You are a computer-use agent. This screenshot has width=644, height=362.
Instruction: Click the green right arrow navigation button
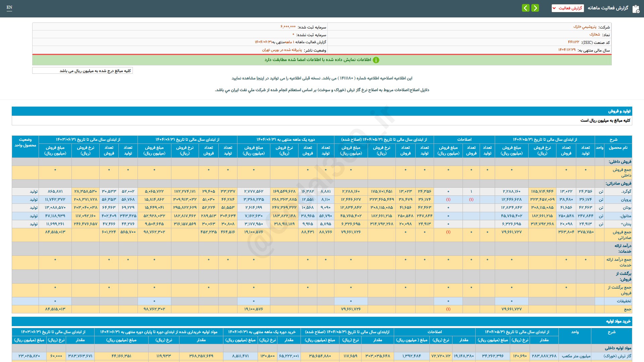pyautogui.click(x=535, y=8)
